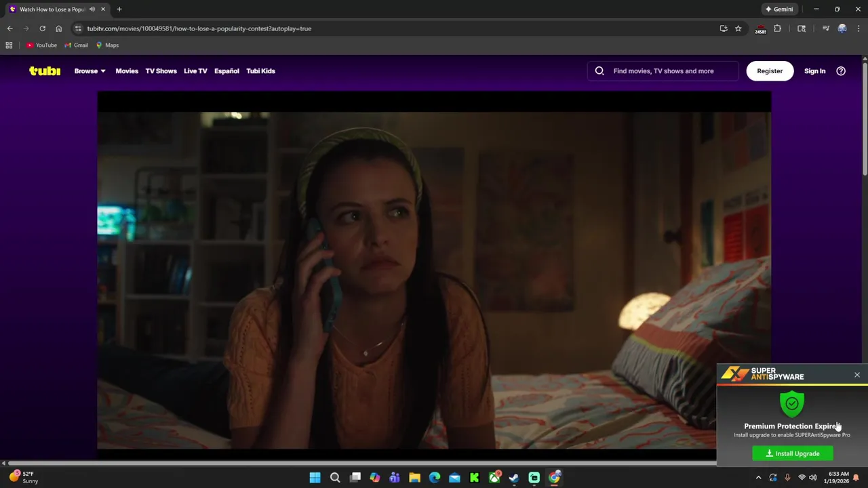This screenshot has width=868, height=488.
Task: Open Google Lens search icon in toolbar
Action: [802, 28]
